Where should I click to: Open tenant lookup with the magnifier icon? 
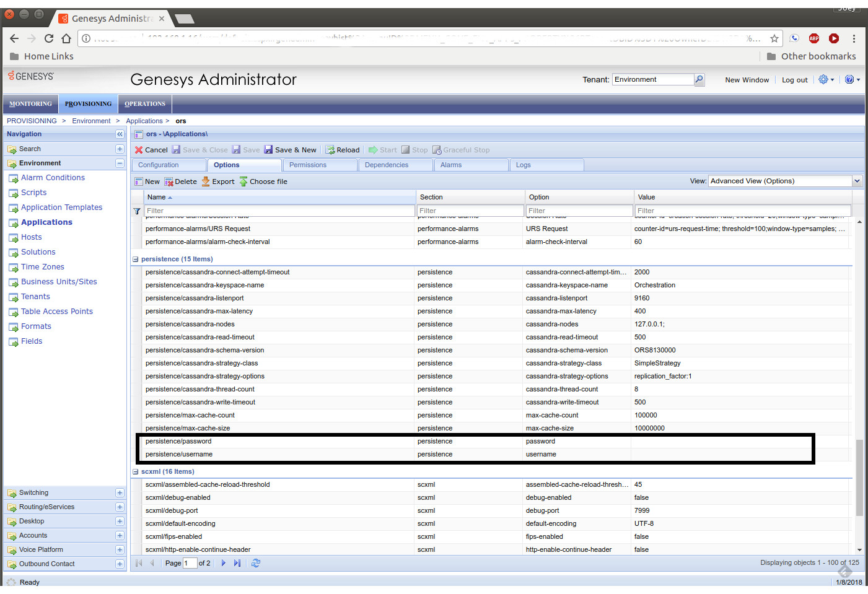pos(699,79)
